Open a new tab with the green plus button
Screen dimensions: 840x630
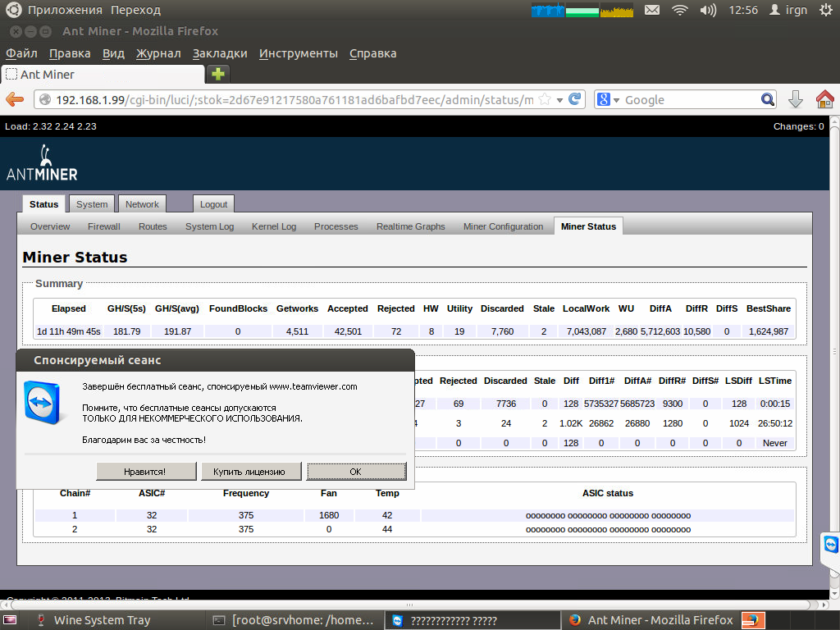click(218, 74)
